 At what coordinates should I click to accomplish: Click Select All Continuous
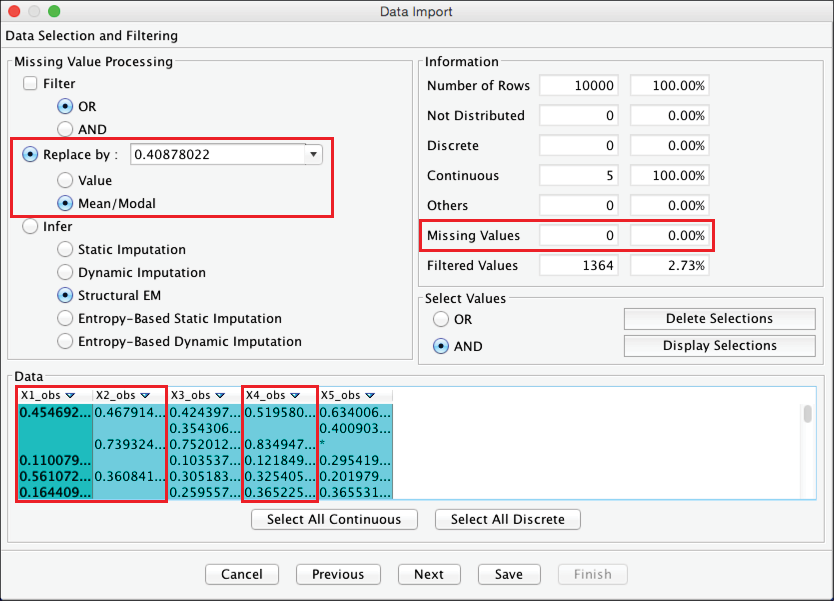pyautogui.click(x=334, y=520)
